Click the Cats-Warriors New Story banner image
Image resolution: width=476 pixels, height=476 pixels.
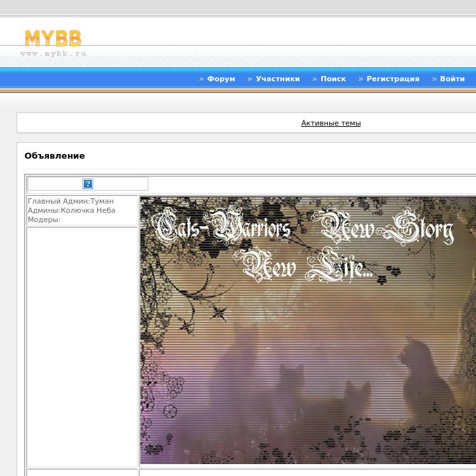[308, 330]
